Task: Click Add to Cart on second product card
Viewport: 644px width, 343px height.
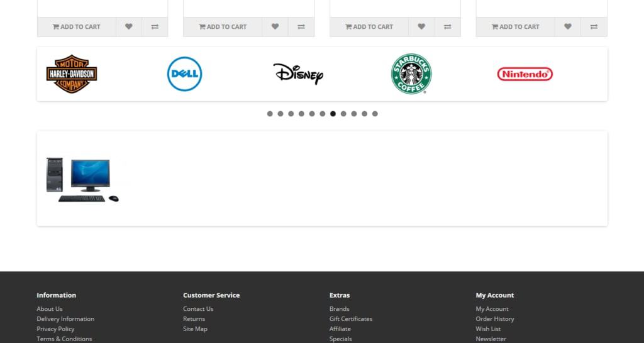Action: pos(223,26)
